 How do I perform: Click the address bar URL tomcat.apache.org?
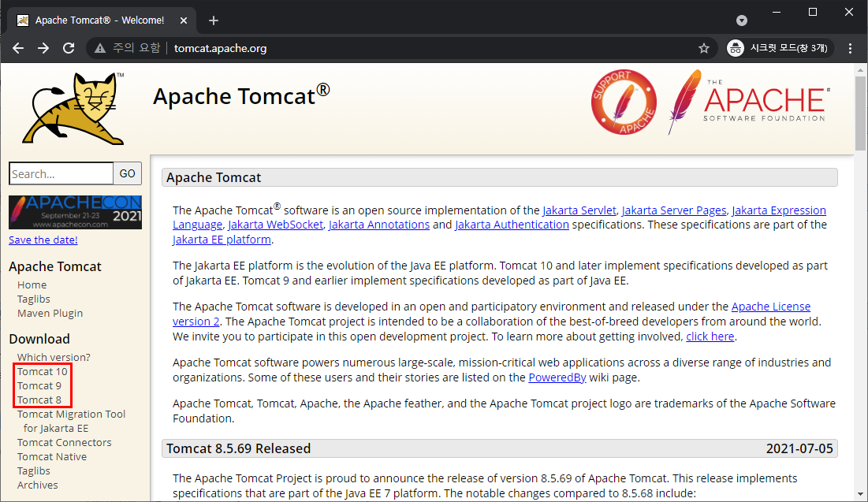[x=220, y=48]
